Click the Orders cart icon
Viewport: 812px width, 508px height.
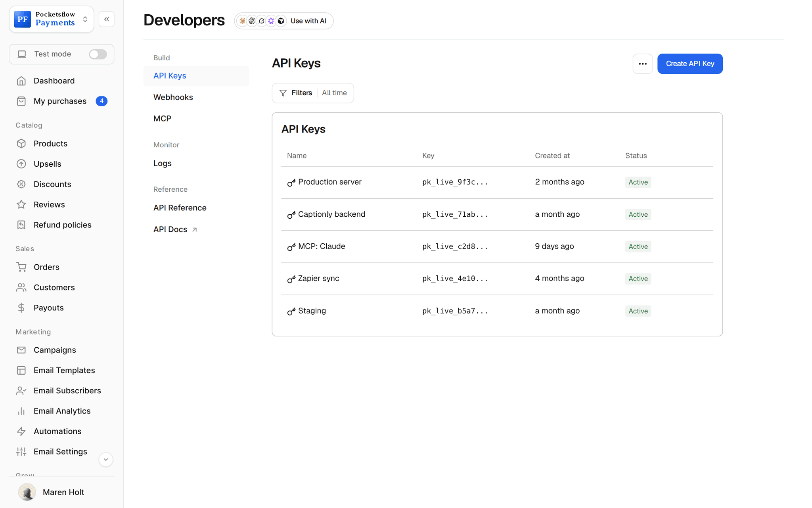click(x=21, y=267)
